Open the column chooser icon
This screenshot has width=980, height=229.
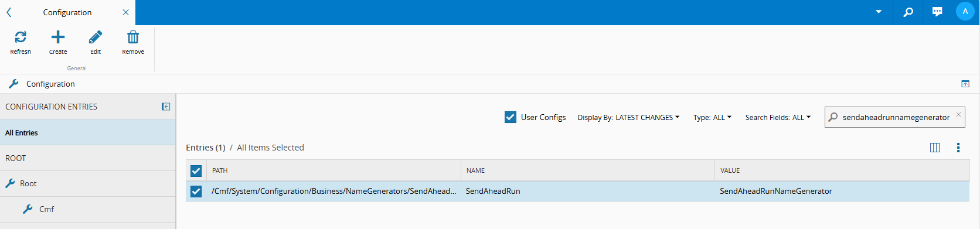(935, 148)
